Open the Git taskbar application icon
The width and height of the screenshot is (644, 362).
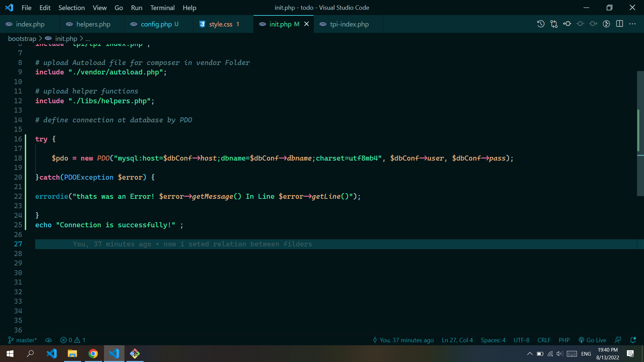pyautogui.click(x=135, y=354)
